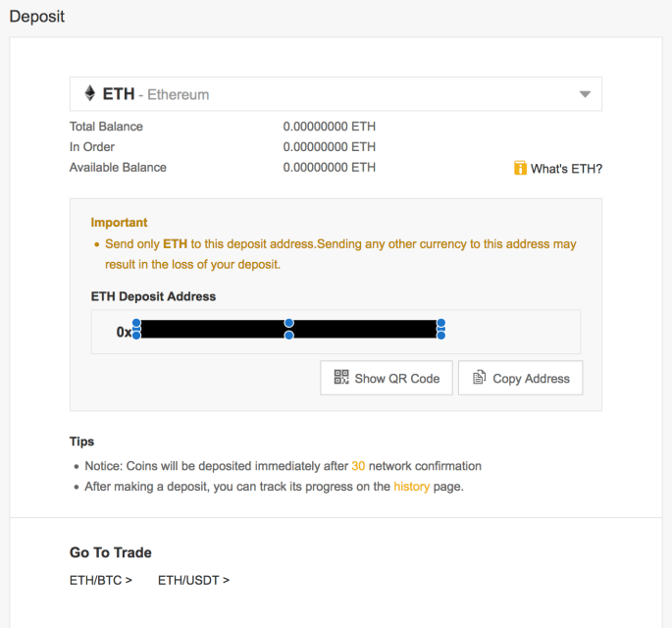Click the orange 30 confirmations number
Screen dimensions: 672x628
click(358, 466)
